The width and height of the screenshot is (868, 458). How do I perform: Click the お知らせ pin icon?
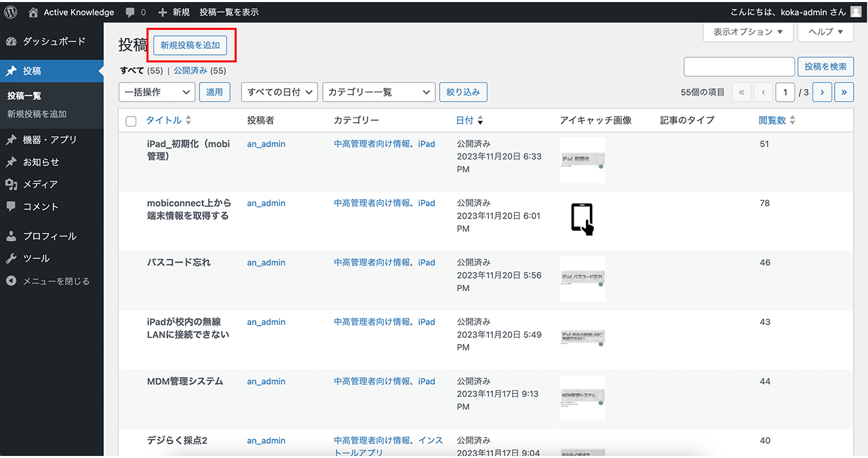pyautogui.click(x=11, y=162)
